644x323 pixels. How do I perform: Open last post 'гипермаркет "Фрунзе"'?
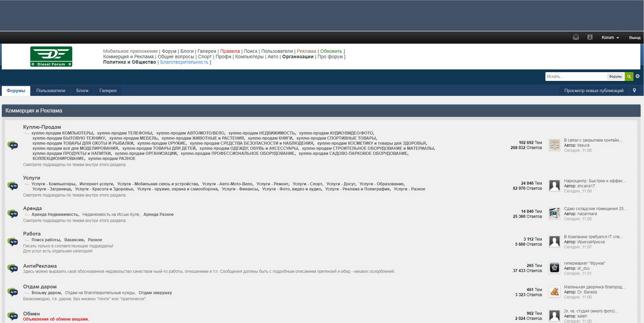tap(585, 263)
